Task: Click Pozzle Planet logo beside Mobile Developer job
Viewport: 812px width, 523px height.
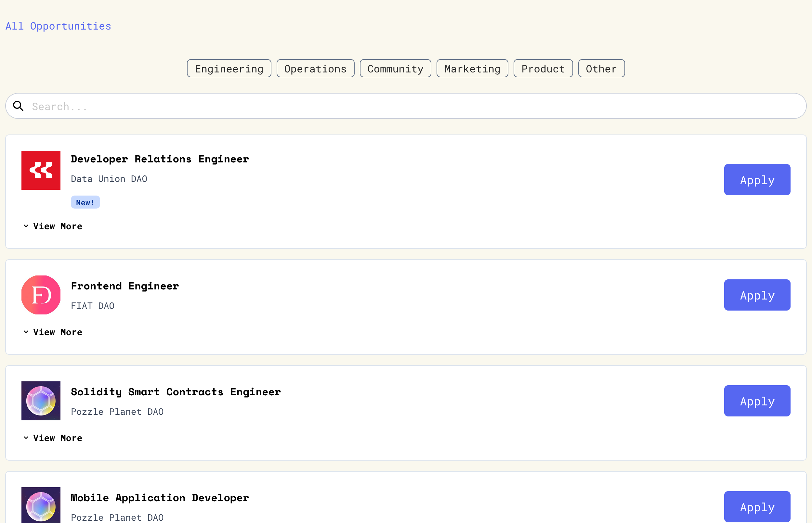Action: [x=41, y=505]
